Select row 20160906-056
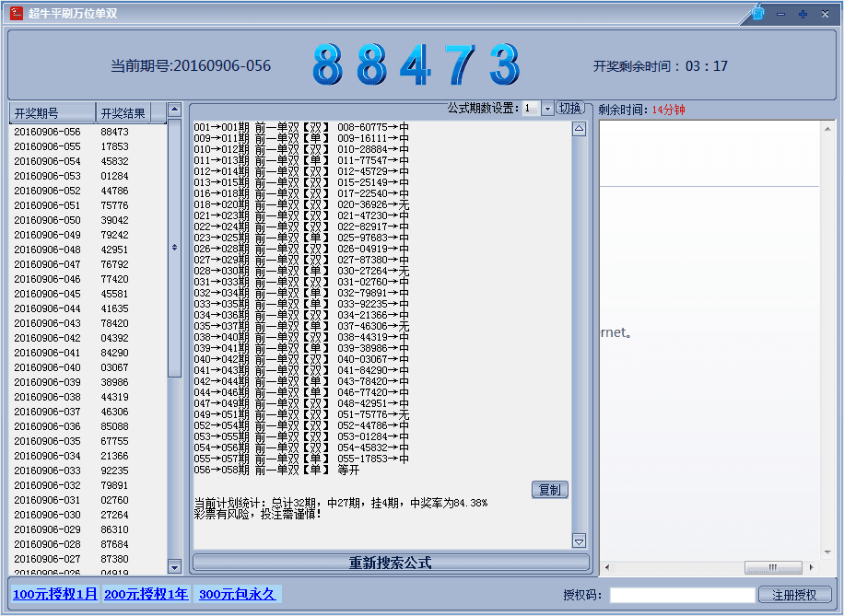This screenshot has width=844, height=616. [88, 132]
